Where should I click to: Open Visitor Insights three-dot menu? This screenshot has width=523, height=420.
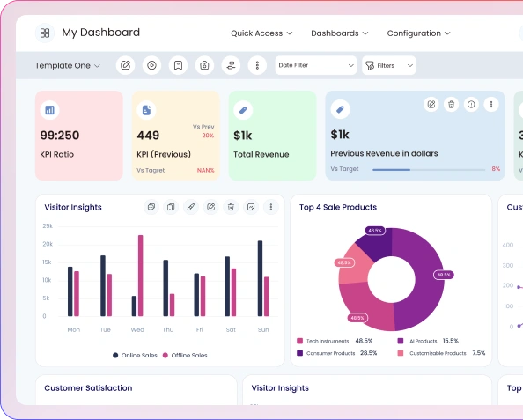[x=271, y=207]
